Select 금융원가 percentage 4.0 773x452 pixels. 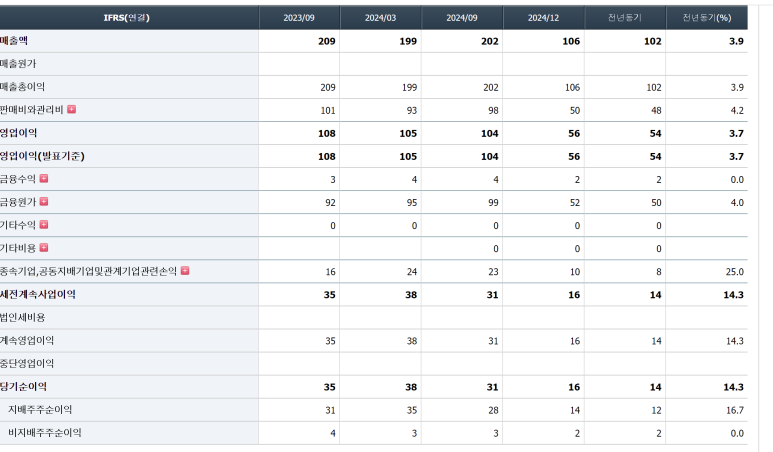click(x=737, y=203)
